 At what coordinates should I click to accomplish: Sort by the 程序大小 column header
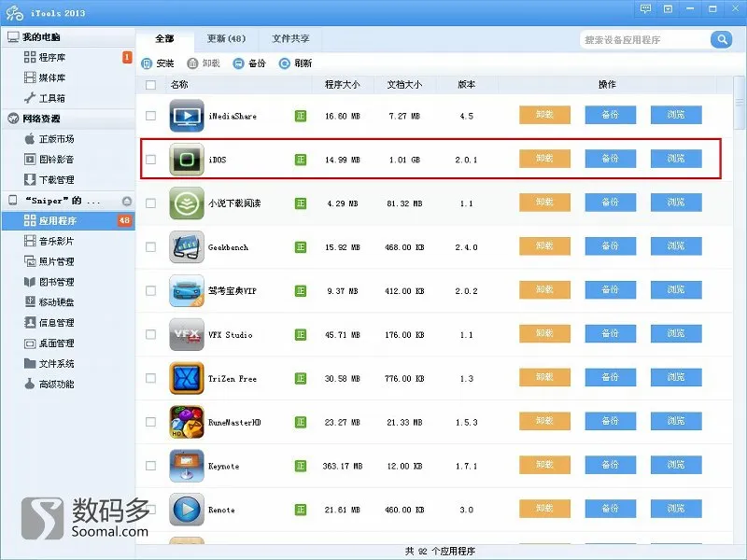[x=342, y=85]
